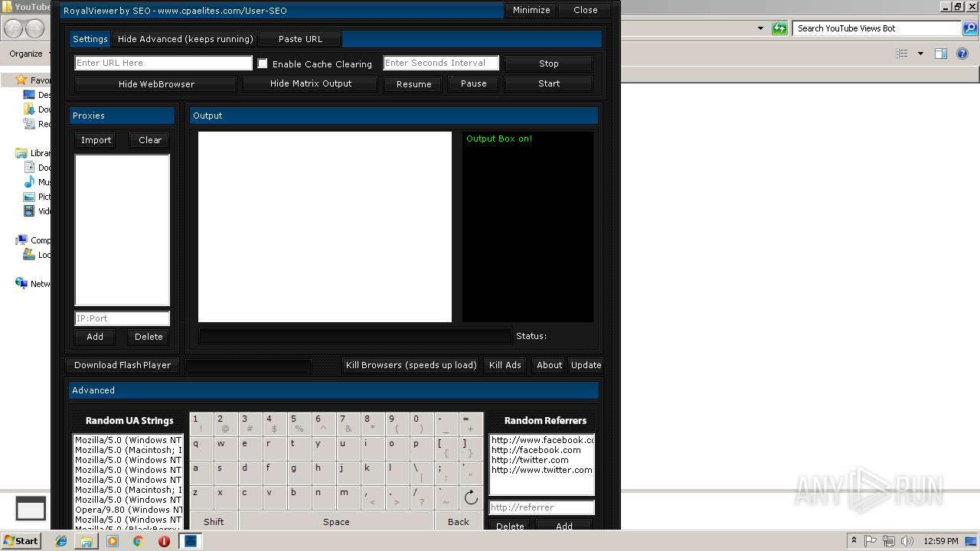Screen dimensions: 980x551
Task: Click the Stop button
Action: [x=549, y=64]
